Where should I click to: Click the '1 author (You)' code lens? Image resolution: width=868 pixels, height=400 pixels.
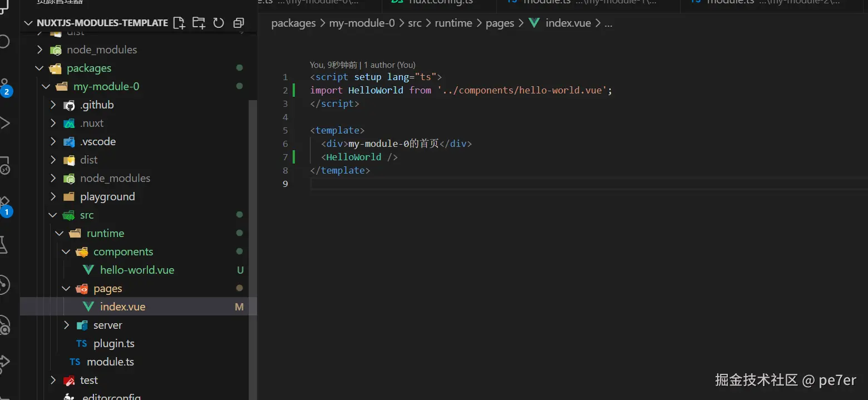point(389,65)
